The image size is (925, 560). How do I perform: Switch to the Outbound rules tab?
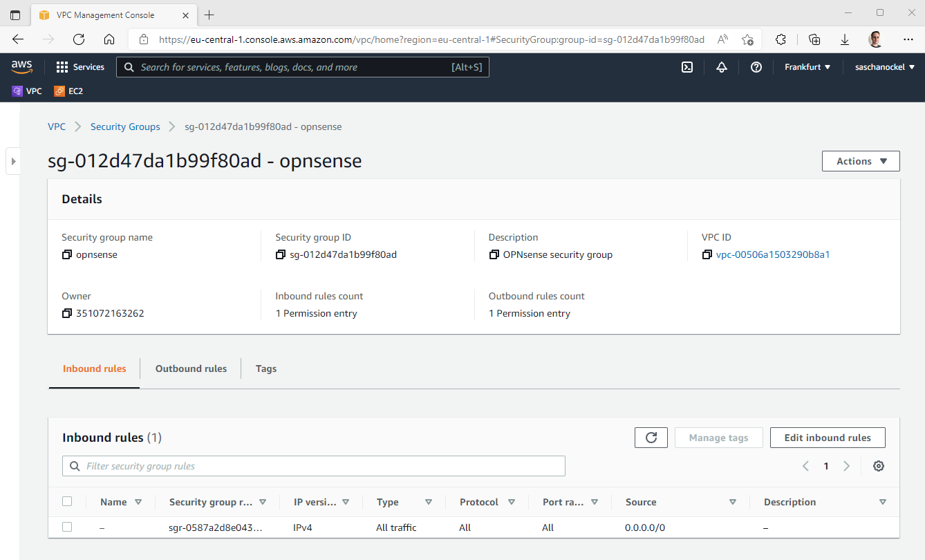click(191, 368)
